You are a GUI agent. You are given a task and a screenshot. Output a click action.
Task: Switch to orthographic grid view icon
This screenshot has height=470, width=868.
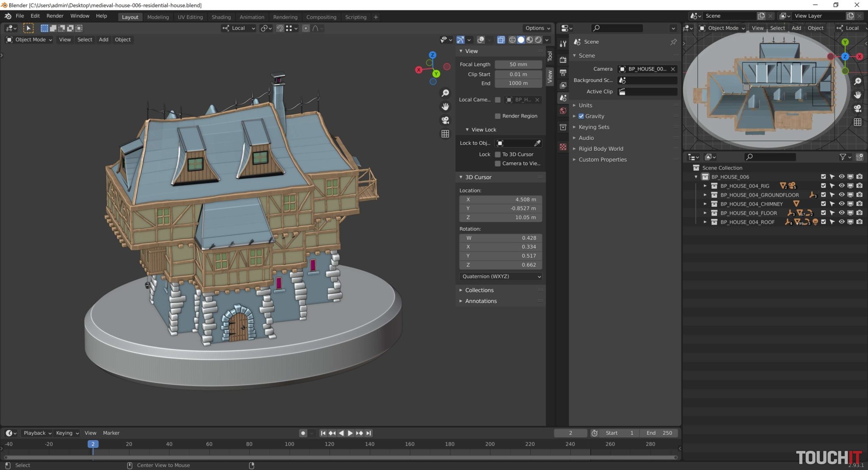click(445, 134)
